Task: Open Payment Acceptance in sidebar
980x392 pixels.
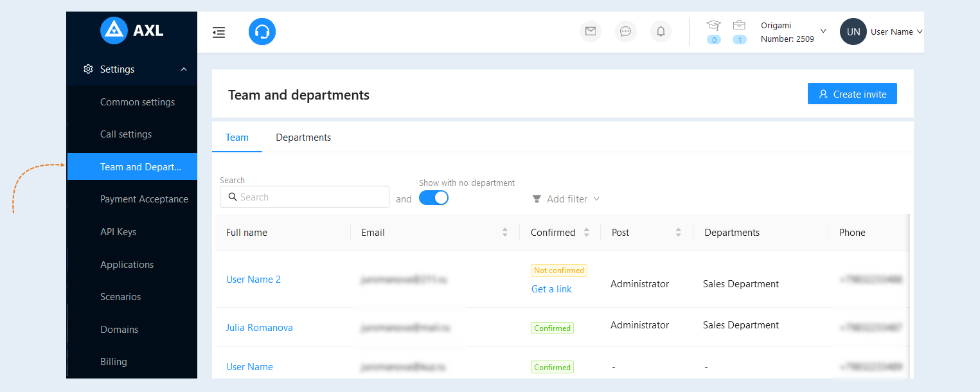Action: point(144,199)
